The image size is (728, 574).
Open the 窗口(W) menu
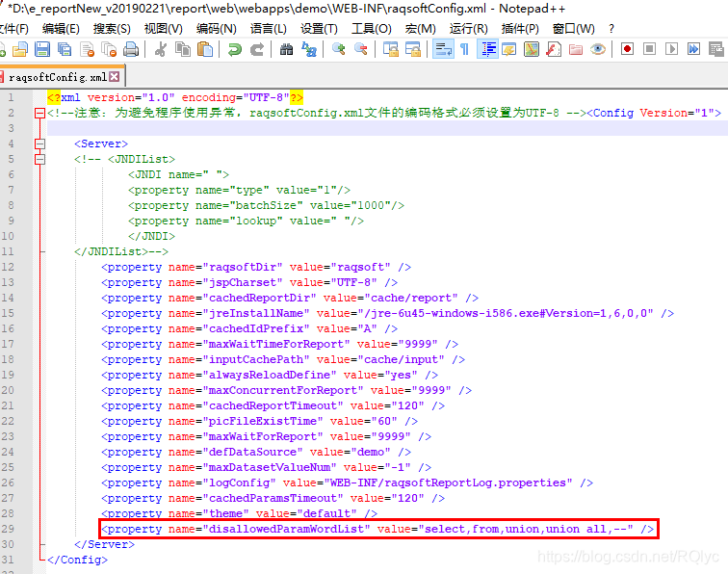(573, 29)
